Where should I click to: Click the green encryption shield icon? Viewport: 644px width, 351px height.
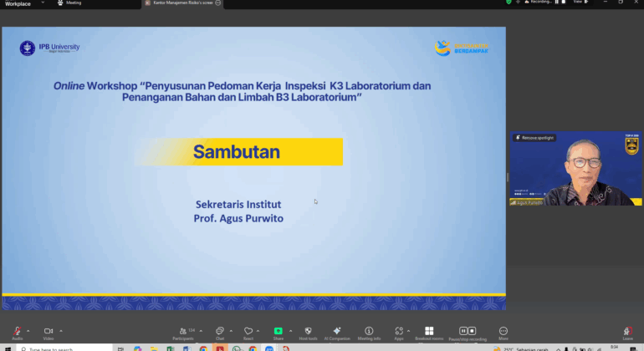click(x=509, y=2)
